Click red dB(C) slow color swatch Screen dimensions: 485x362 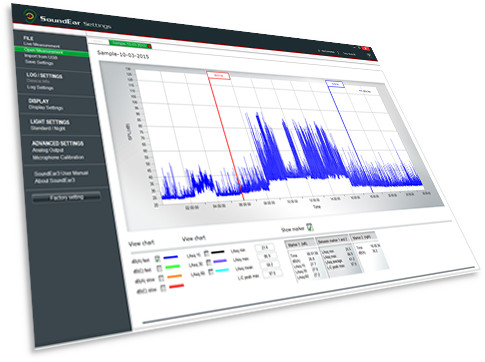click(177, 286)
